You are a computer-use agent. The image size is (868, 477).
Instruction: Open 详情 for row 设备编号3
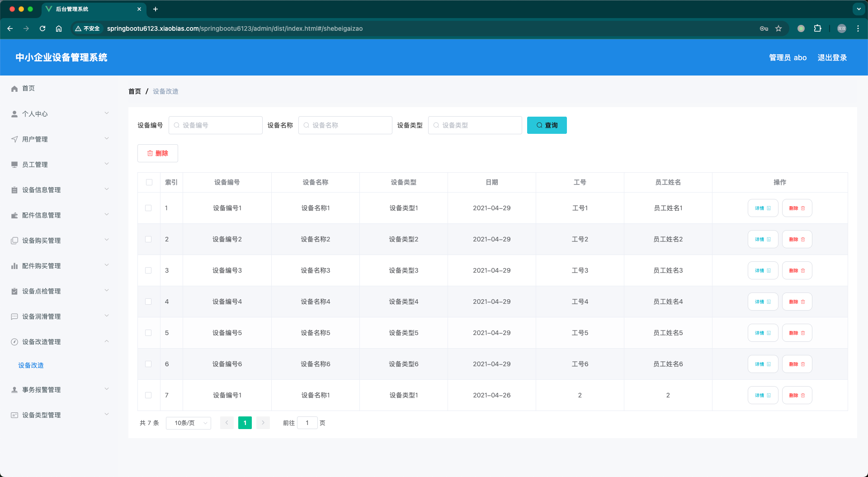763,270
